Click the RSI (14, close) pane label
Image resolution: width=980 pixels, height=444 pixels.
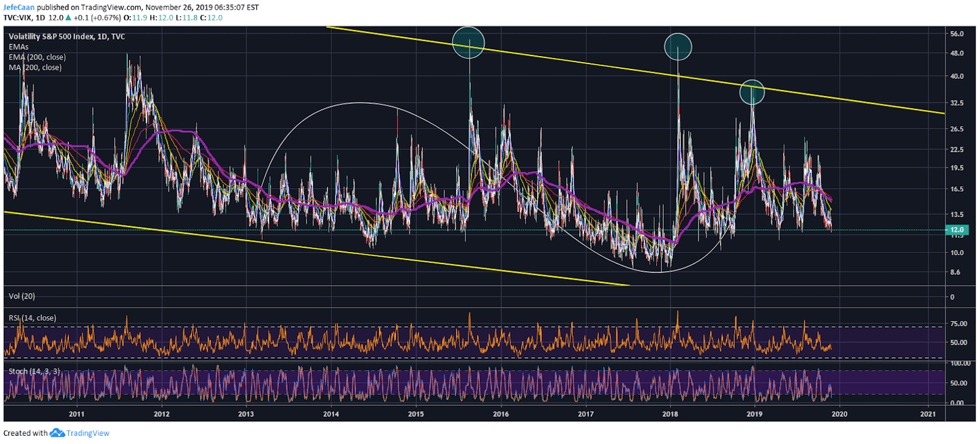32,318
